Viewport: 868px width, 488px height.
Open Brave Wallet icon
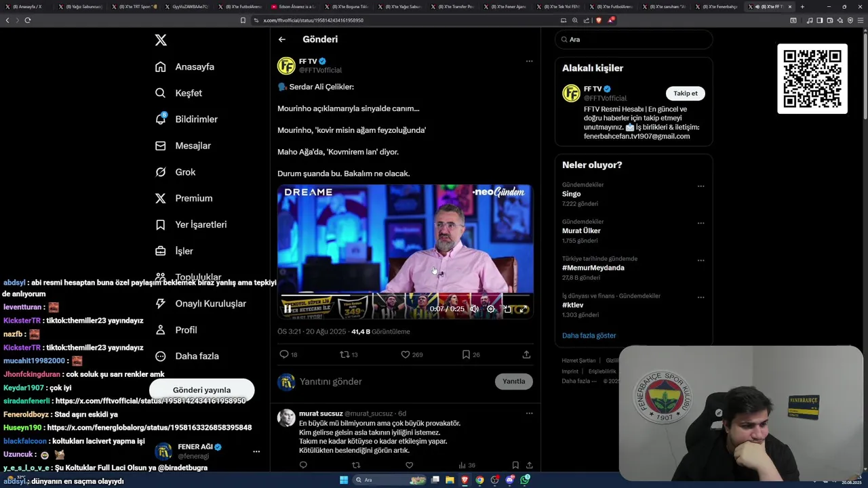click(x=830, y=20)
